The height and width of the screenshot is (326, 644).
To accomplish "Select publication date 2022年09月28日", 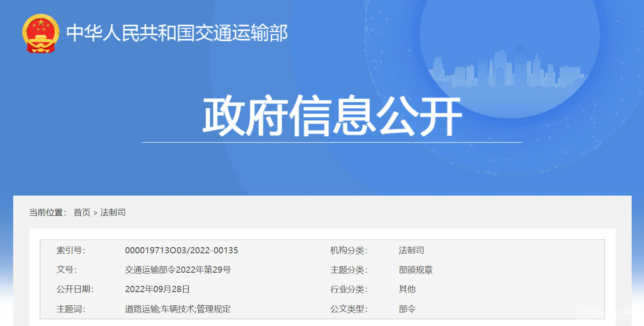I will pos(158,289).
